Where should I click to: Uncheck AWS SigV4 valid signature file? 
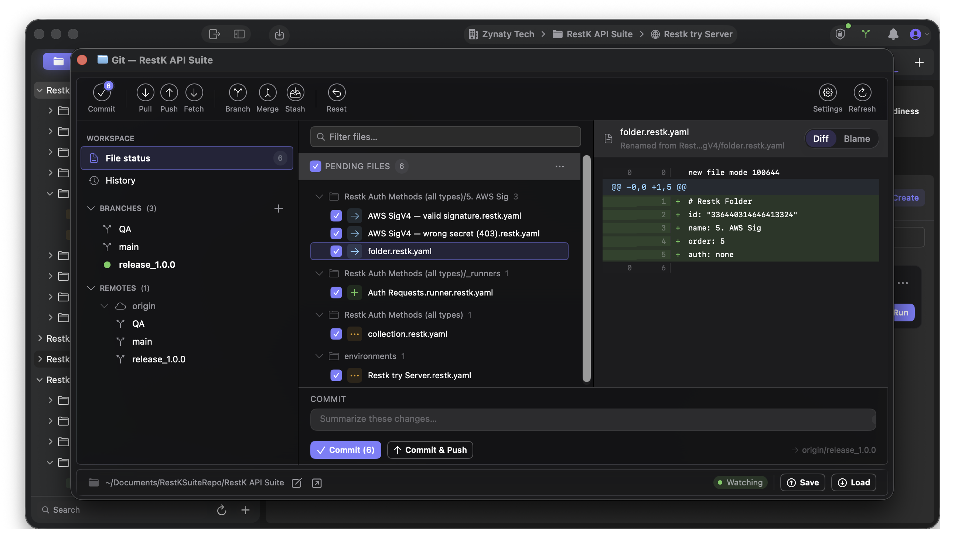336,215
